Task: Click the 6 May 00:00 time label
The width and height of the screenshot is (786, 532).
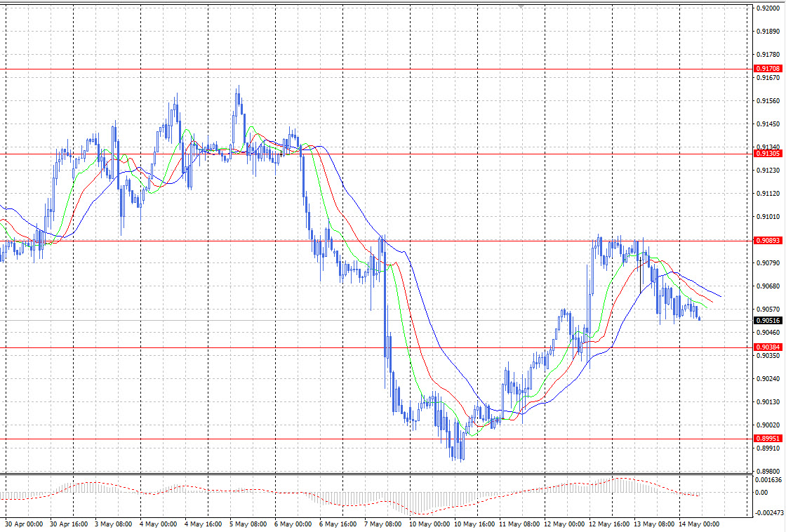Action: [293, 524]
